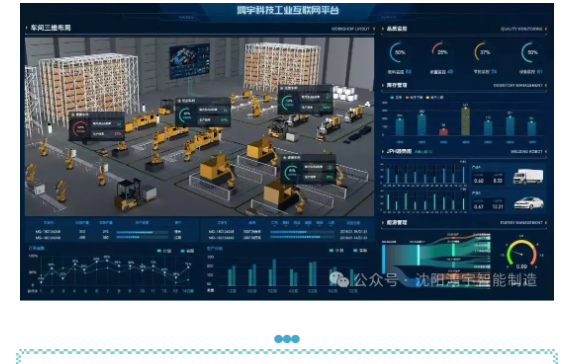Click the yellow 37% circular gauge
This screenshot has width=573, height=364.
[x=484, y=52]
